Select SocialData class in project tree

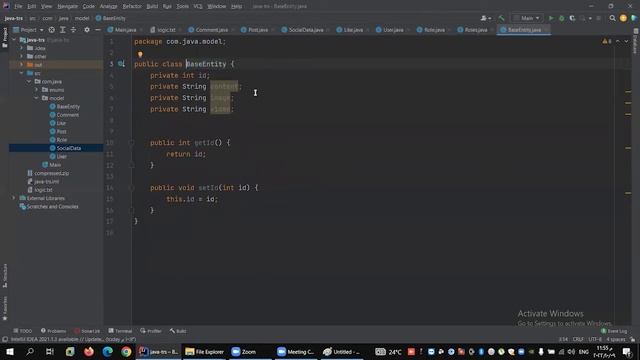65,148
